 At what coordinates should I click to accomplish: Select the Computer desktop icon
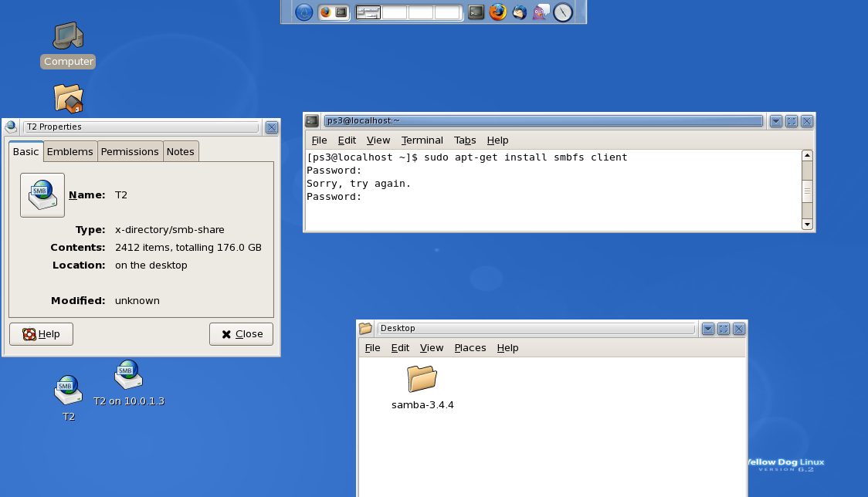click(x=68, y=46)
